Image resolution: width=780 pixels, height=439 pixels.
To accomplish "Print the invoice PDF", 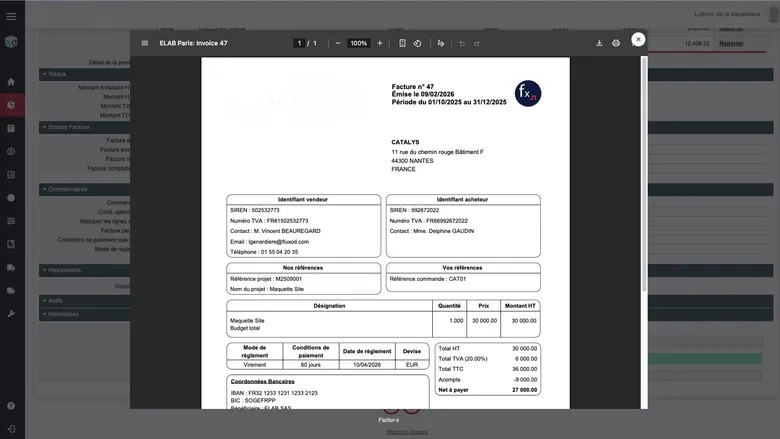I will 616,43.
